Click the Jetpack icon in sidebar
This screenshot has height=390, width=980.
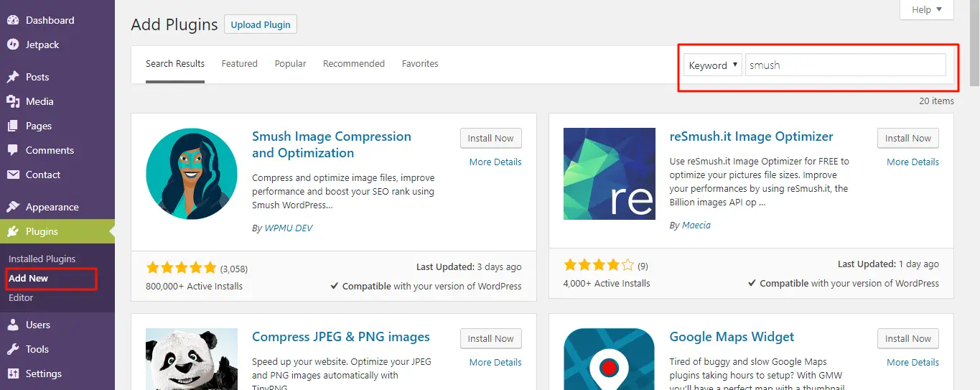[13, 45]
